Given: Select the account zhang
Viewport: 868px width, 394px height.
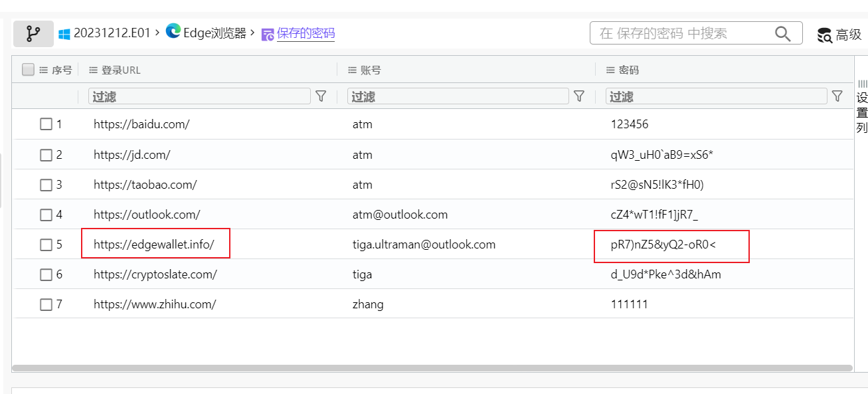Looking at the screenshot, I should tap(368, 304).
